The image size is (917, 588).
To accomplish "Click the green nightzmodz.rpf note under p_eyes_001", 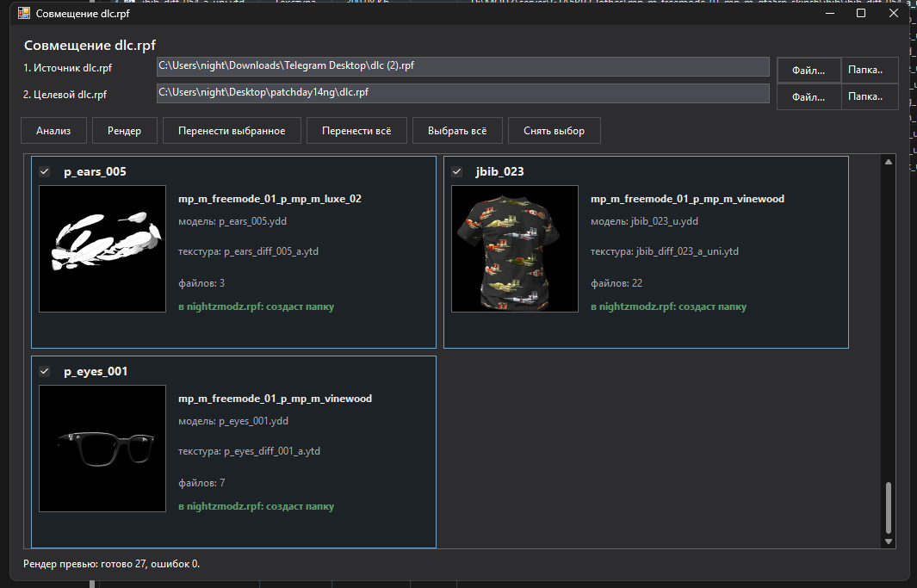I will (x=256, y=506).
